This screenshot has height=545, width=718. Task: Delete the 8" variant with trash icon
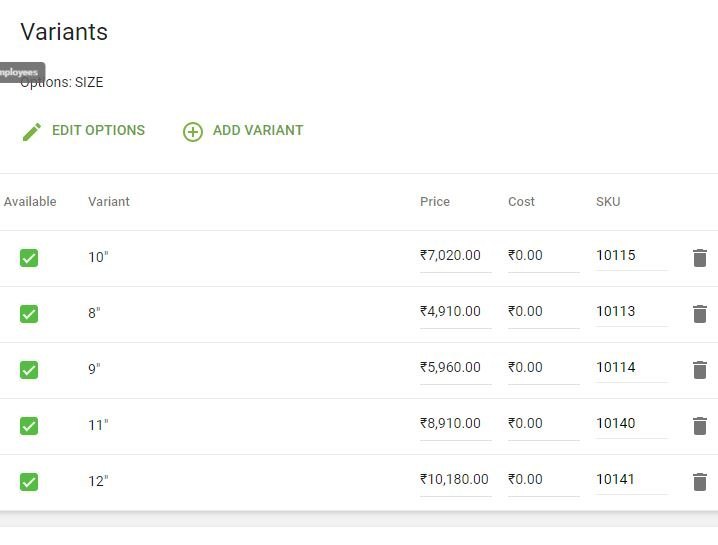[x=700, y=314]
